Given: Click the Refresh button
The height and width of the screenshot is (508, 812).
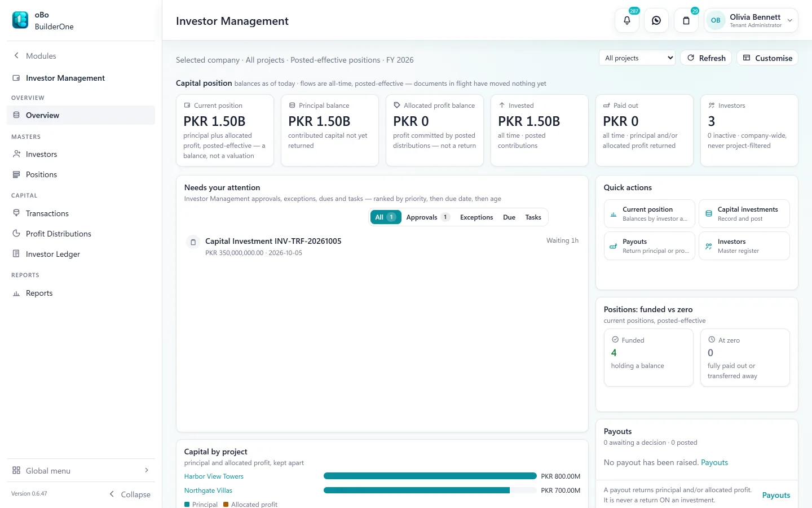Looking at the screenshot, I should tap(706, 58).
